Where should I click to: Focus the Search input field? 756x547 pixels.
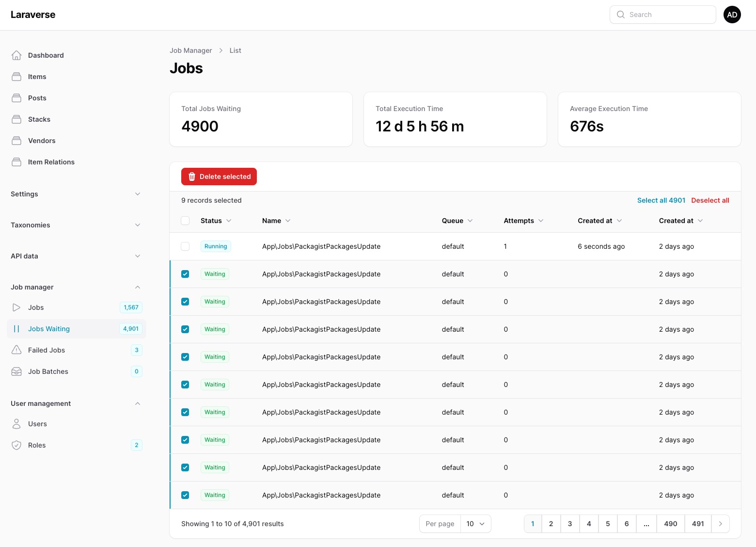(663, 15)
